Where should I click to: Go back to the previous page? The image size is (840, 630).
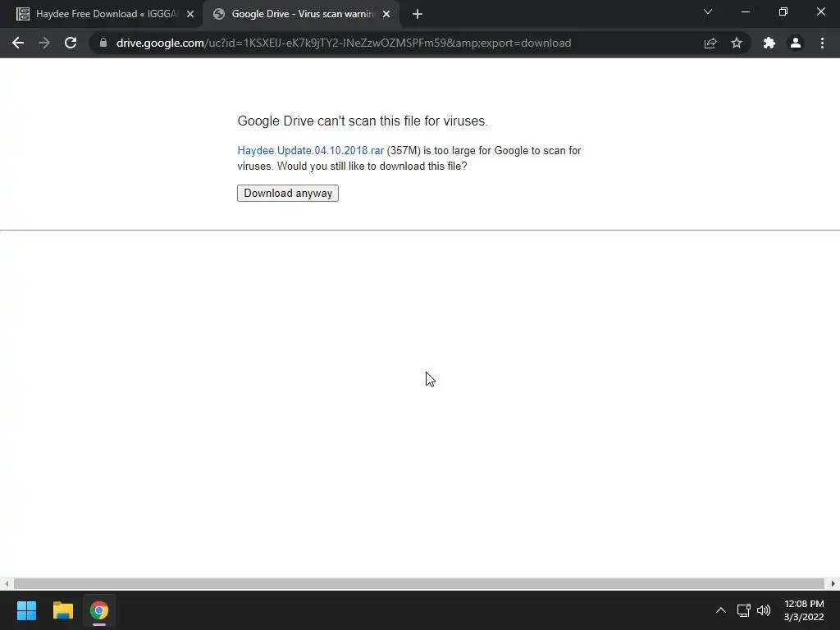coord(18,43)
